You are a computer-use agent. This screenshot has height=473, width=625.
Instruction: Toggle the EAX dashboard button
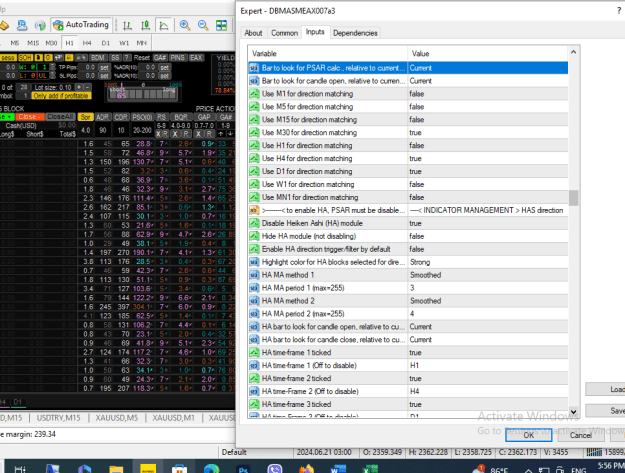coord(196,58)
